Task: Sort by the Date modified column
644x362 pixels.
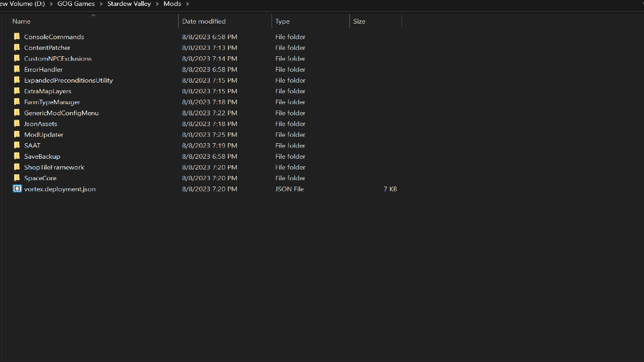Action: (x=204, y=21)
